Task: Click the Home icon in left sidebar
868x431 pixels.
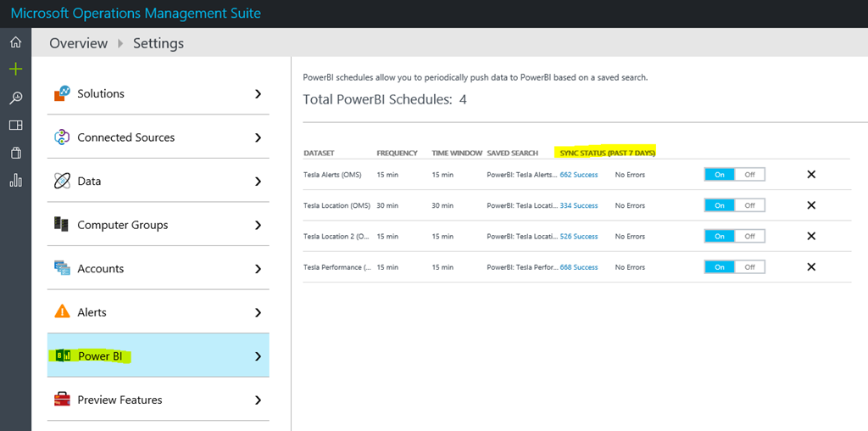Action: click(x=15, y=42)
